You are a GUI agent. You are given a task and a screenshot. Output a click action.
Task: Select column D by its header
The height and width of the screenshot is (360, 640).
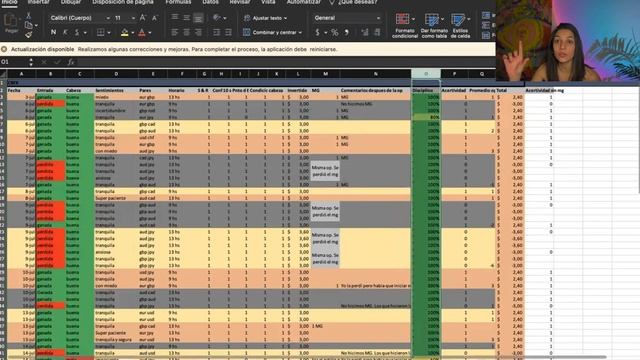(x=116, y=74)
